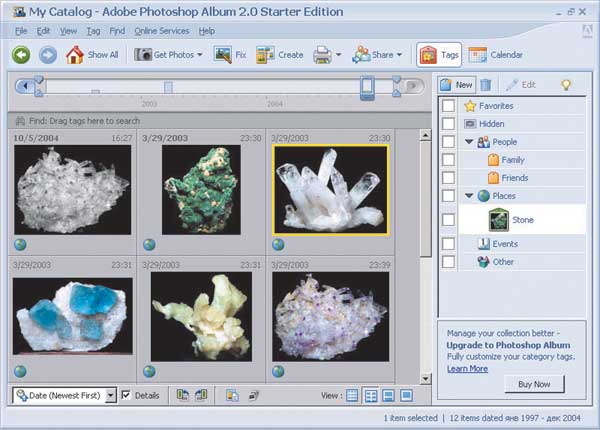Collapse the Places category
The image size is (600, 430).
(469, 195)
